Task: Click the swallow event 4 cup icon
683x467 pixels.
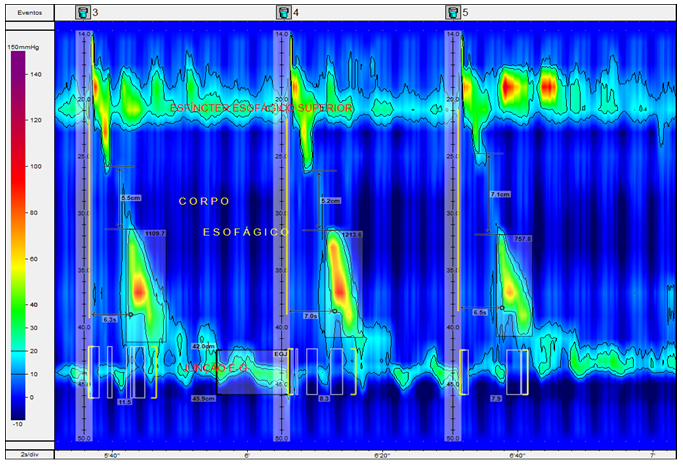Action: [x=284, y=13]
